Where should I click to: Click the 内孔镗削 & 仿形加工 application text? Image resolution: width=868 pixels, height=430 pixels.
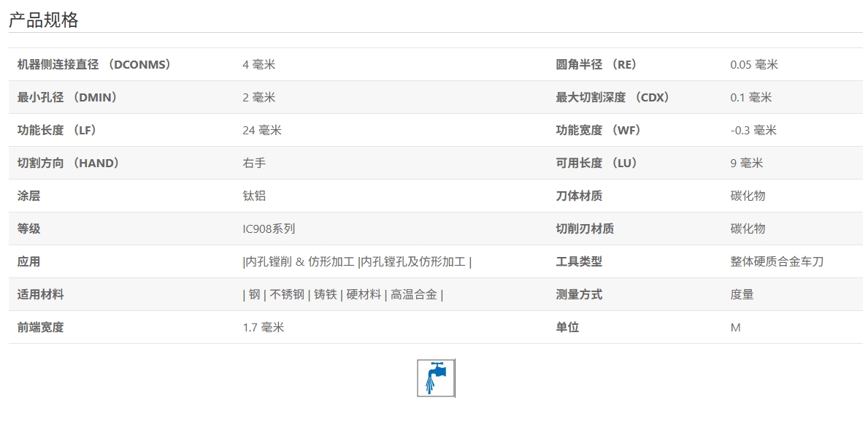click(299, 261)
